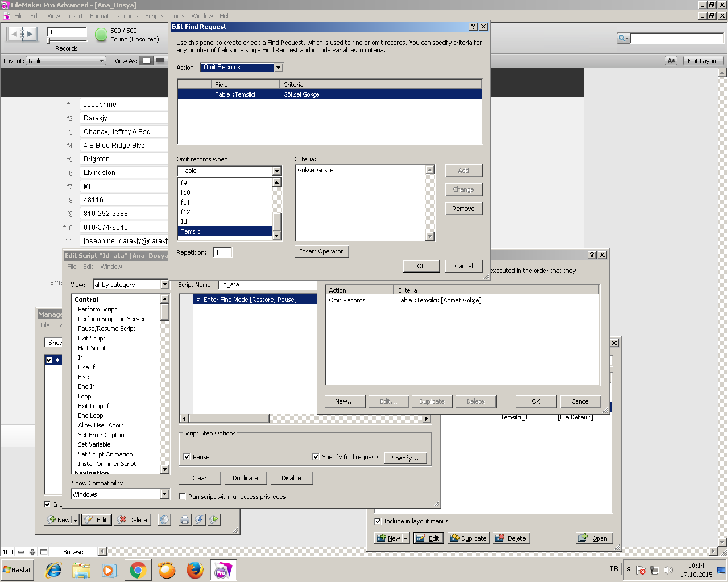This screenshot has width=728, height=582.
Task: Click the green Perform script play icon
Action: (214, 519)
